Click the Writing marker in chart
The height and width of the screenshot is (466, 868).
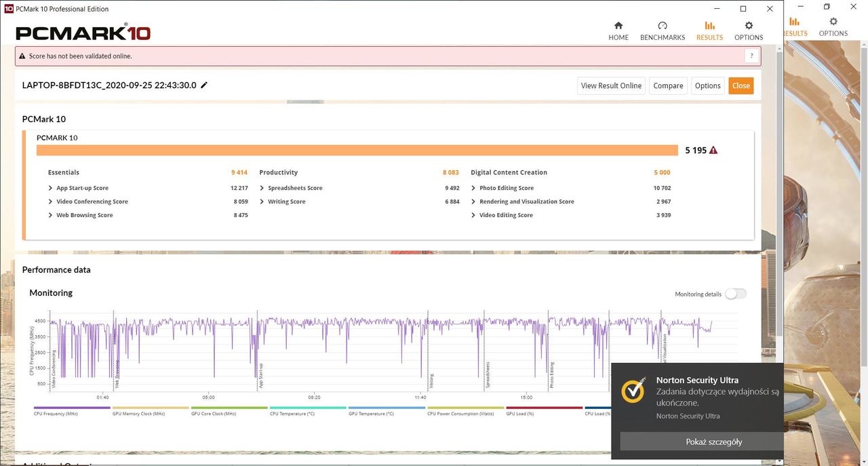click(432, 381)
